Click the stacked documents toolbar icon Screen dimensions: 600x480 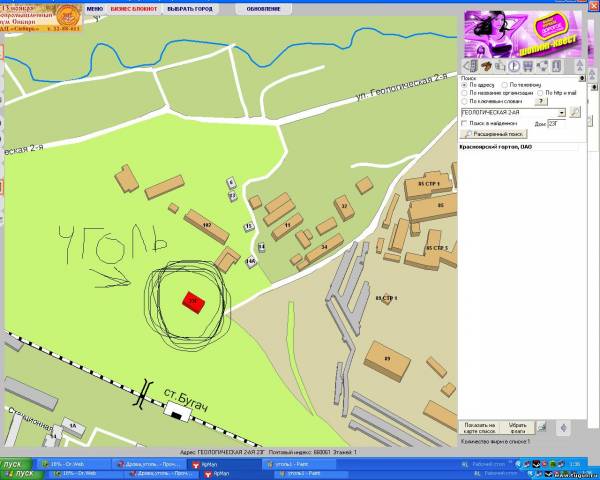(x=500, y=66)
